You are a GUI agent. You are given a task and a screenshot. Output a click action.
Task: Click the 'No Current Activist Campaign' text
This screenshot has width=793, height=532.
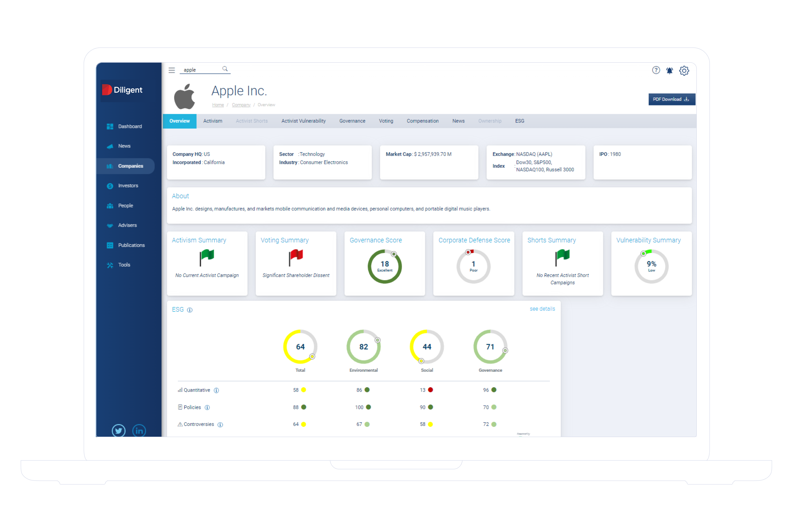point(207,275)
